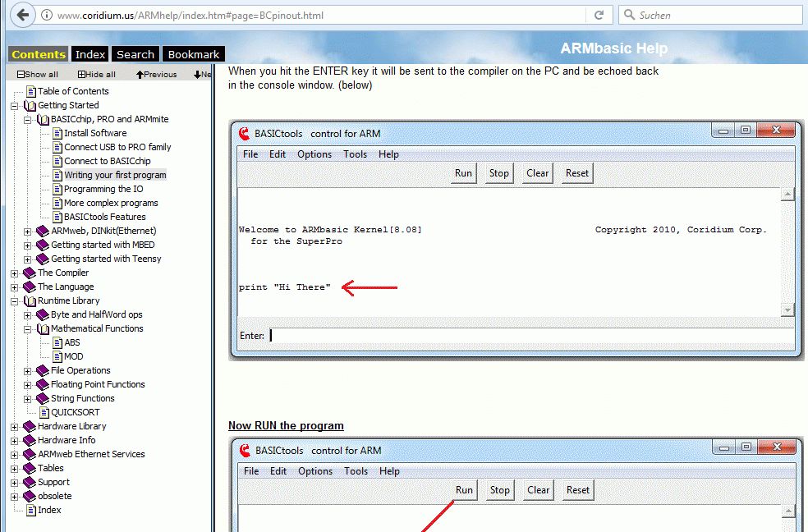Click the ABS page icon
Screen dimensions: 808x532
57,343
